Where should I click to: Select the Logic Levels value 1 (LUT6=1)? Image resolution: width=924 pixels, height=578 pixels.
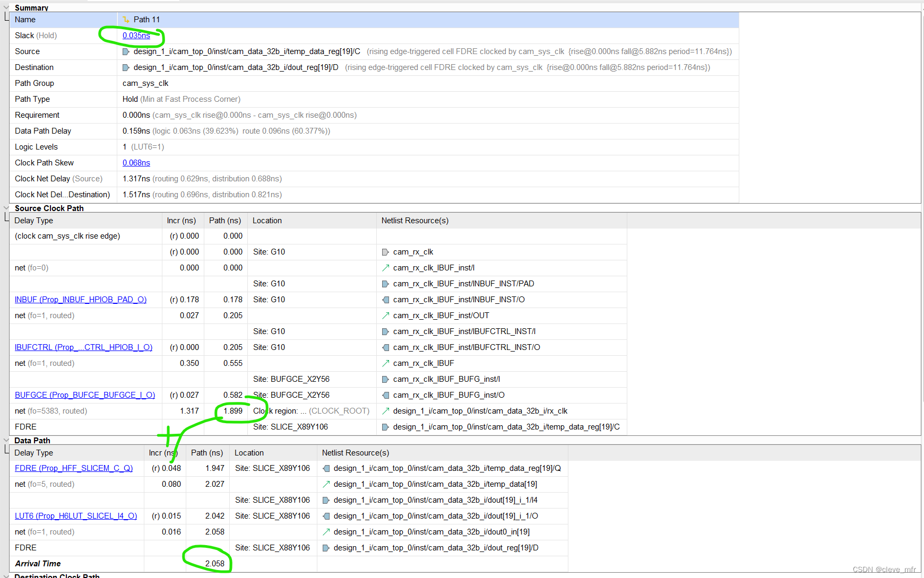[143, 147]
